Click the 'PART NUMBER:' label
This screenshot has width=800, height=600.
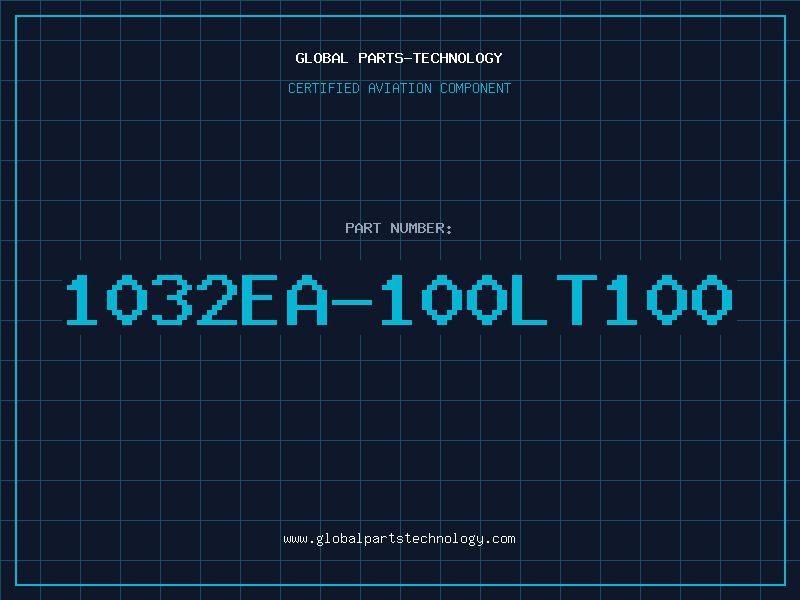click(x=399, y=228)
